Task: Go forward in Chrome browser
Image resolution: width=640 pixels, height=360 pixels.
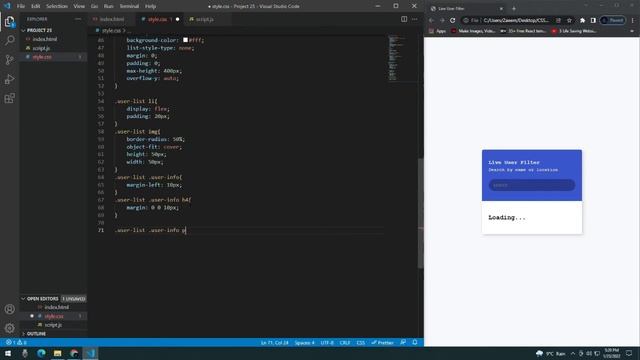Action: [x=442, y=20]
